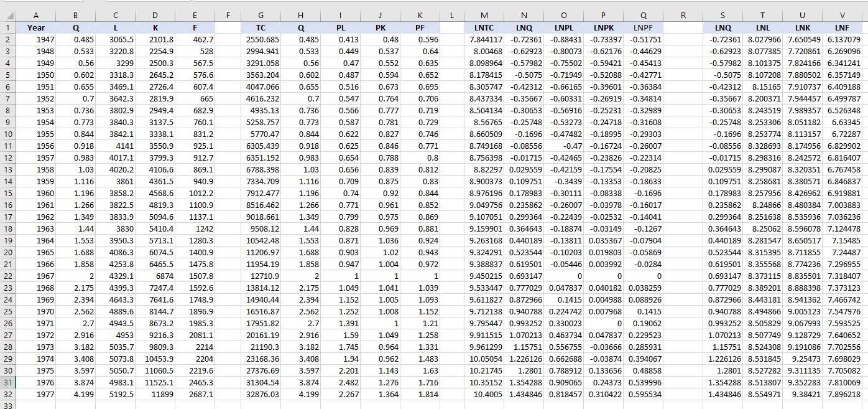The width and height of the screenshot is (868, 409).
Task: Select cell with value 11899
Action: point(155,394)
